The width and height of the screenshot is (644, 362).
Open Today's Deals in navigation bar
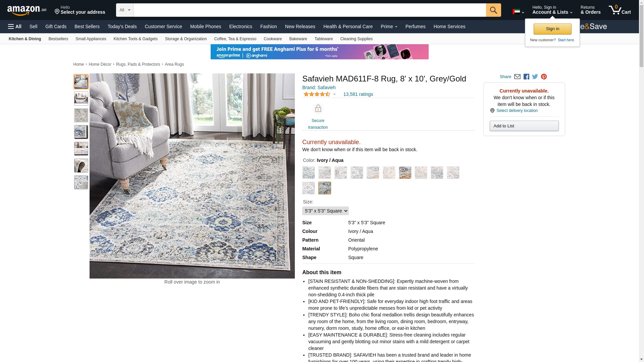(122, 26)
